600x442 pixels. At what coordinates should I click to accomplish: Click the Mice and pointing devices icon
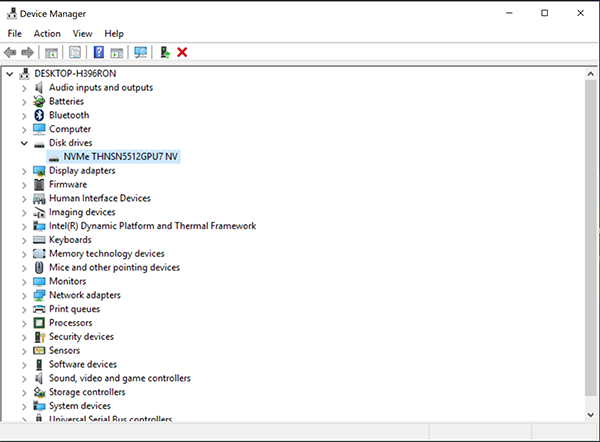(39, 267)
